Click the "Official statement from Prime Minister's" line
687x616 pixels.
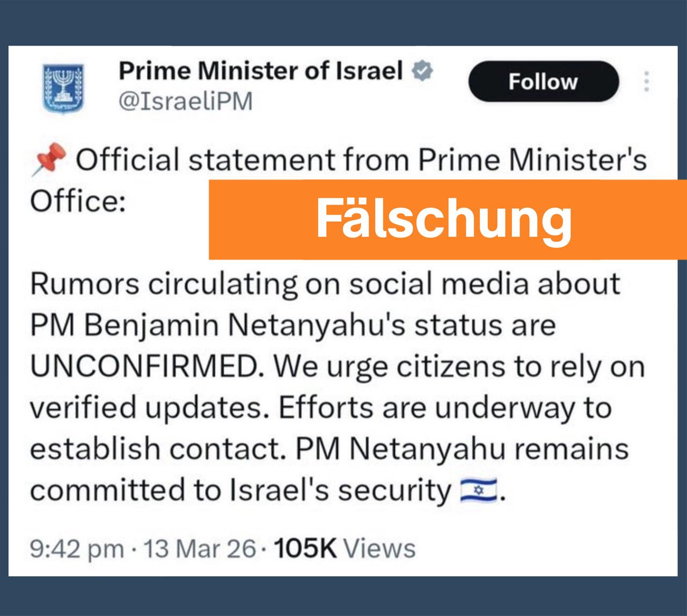tap(361, 160)
